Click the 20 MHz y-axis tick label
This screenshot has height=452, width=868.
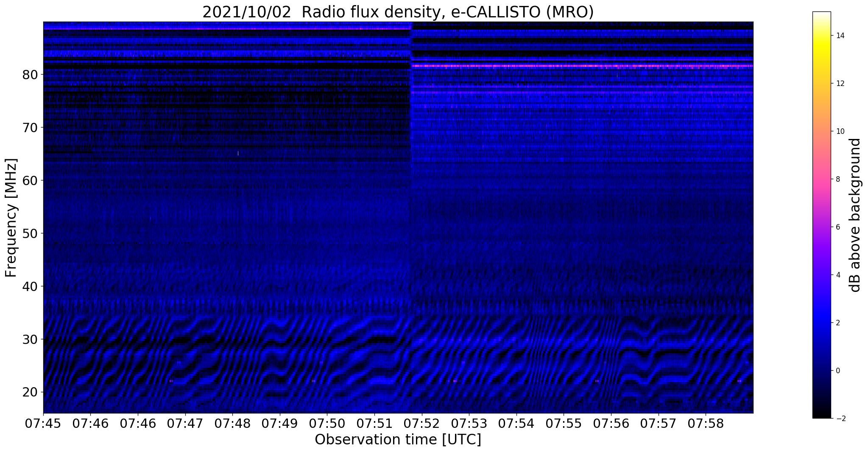(x=30, y=392)
